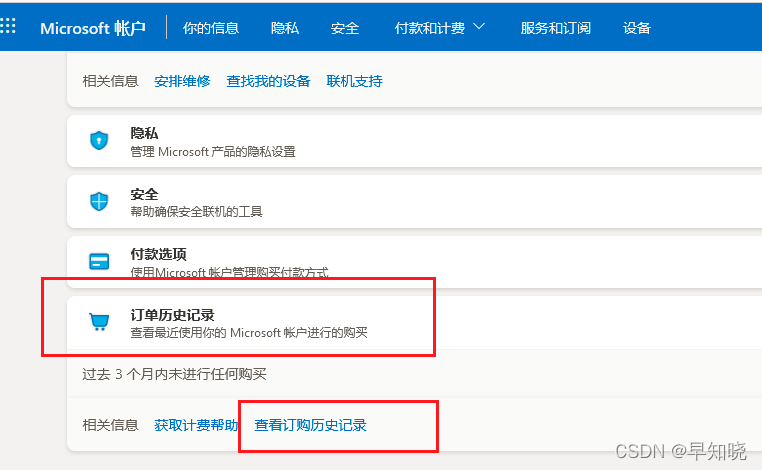Image resolution: width=762 pixels, height=470 pixels.
Task: Click the payment options card icon
Action: click(x=99, y=261)
